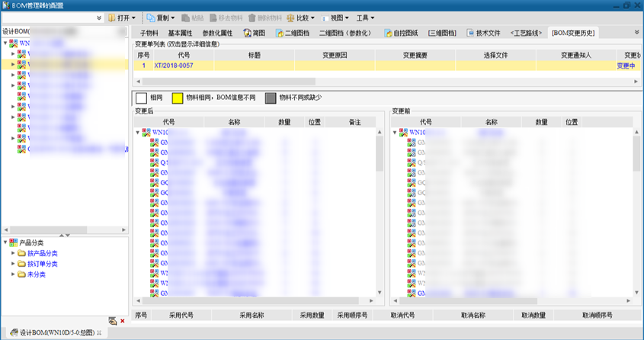This screenshot has width=644, height=340.
Task: Click the Q row icon in 变更后 tree
Action: (x=154, y=162)
